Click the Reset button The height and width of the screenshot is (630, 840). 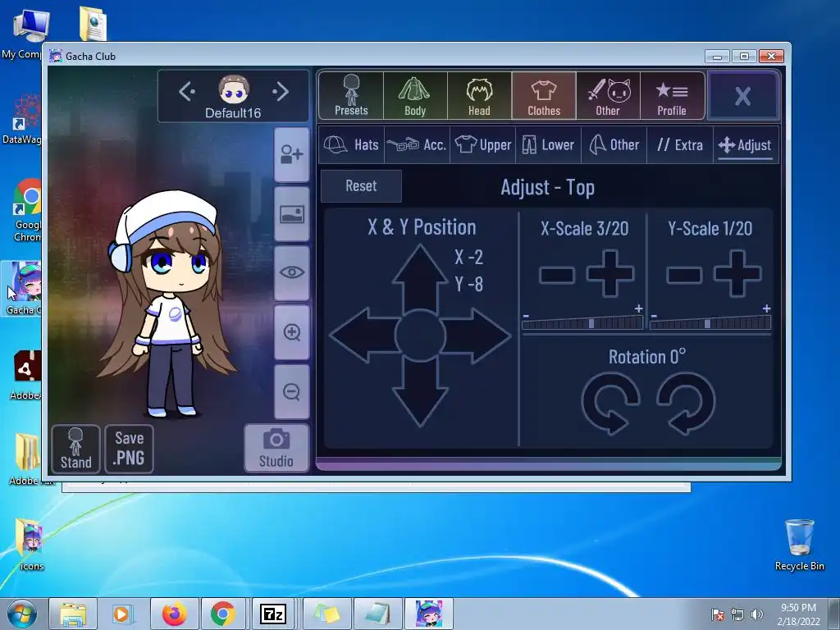point(361,186)
